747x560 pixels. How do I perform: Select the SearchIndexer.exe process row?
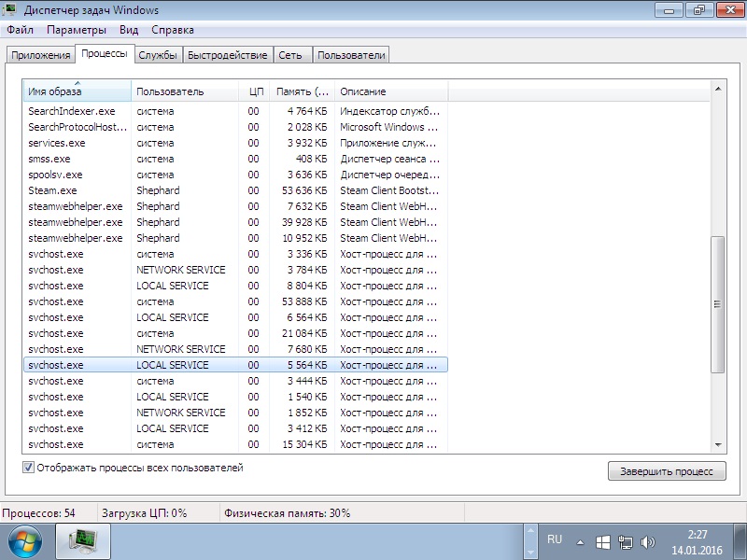(235, 111)
